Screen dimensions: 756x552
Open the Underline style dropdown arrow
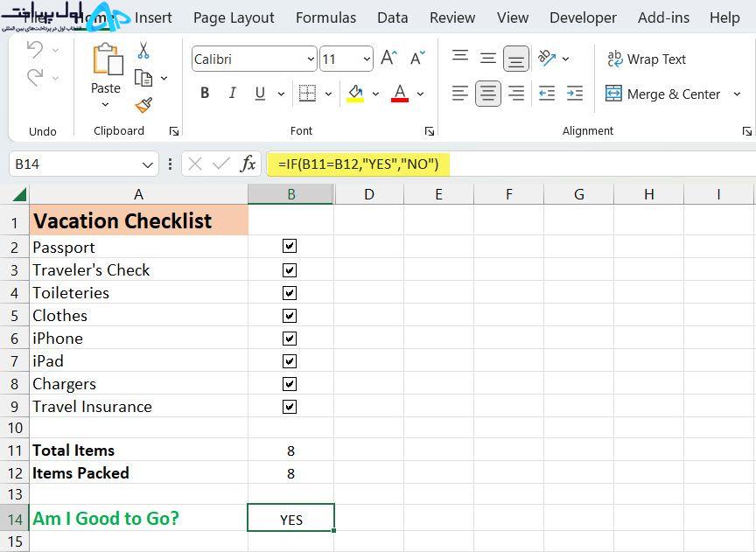tap(281, 94)
